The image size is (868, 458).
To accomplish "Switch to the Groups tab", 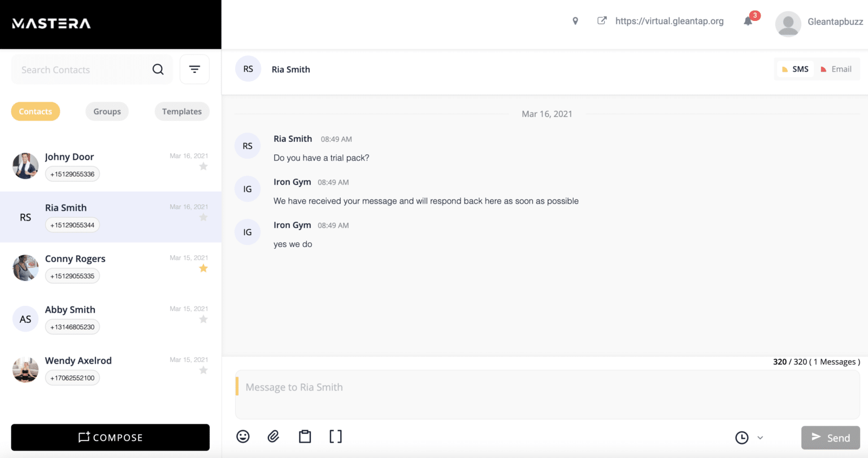I will click(107, 111).
